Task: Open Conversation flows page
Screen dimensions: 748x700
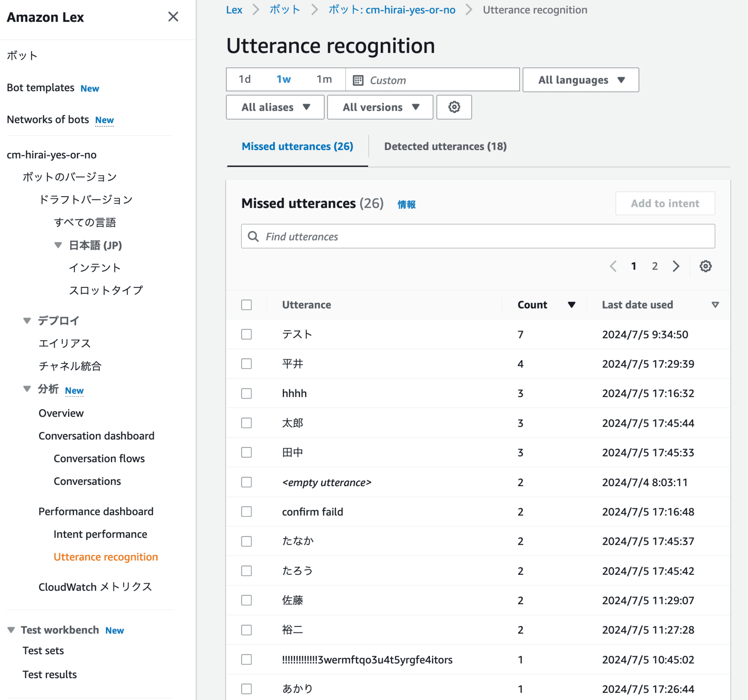Action: [x=99, y=458]
